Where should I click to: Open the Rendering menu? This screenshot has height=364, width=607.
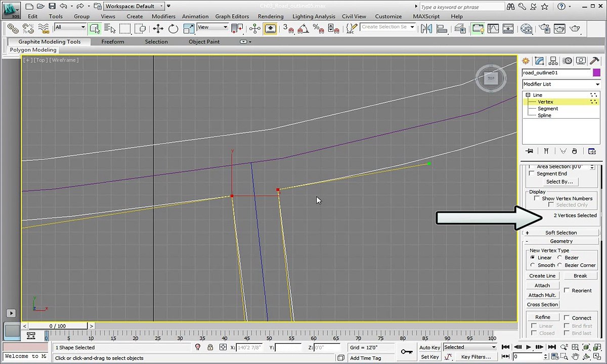tap(271, 16)
